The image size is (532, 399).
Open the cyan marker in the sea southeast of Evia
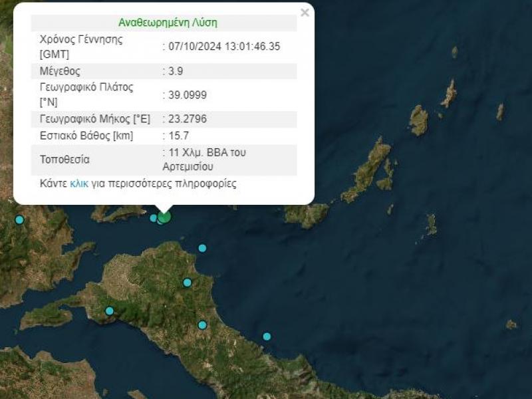pos(267,336)
